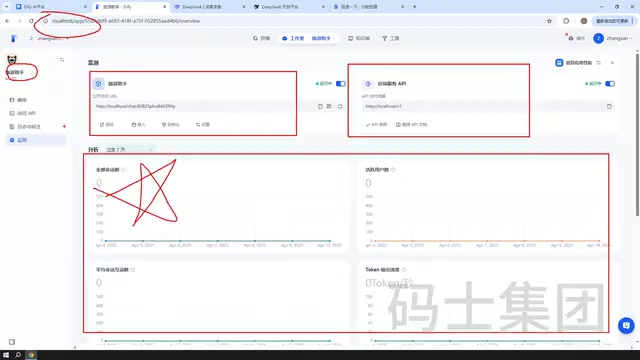The image size is (640, 360).
Task: Open the 工作室 (Studio) nav item
Action: [293, 38]
